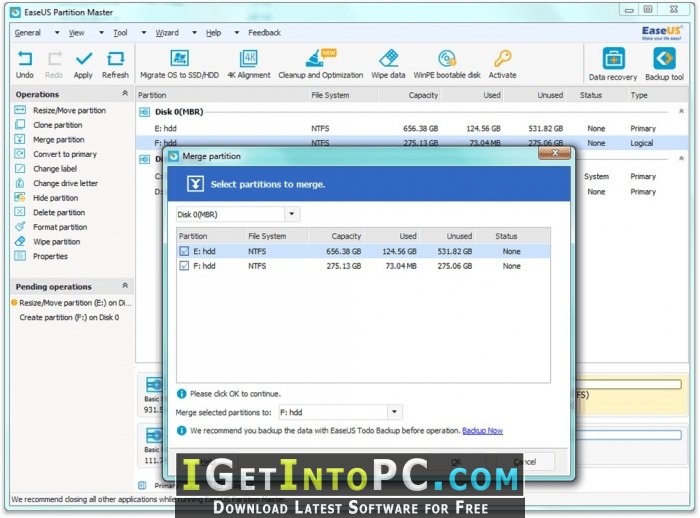This screenshot has height=518, width=700.
Task: Select pending Create partition (F:) operation
Action: pyautogui.click(x=69, y=317)
